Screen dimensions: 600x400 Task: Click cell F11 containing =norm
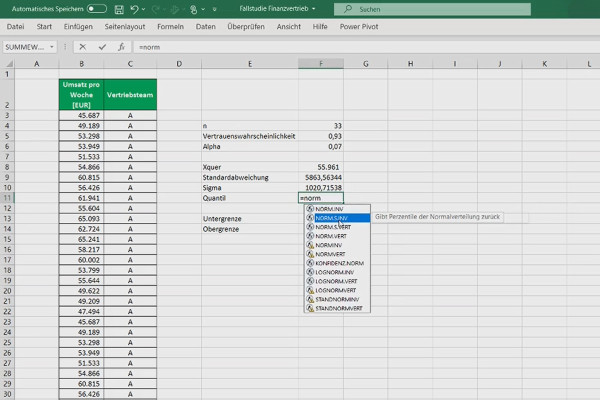coord(321,198)
